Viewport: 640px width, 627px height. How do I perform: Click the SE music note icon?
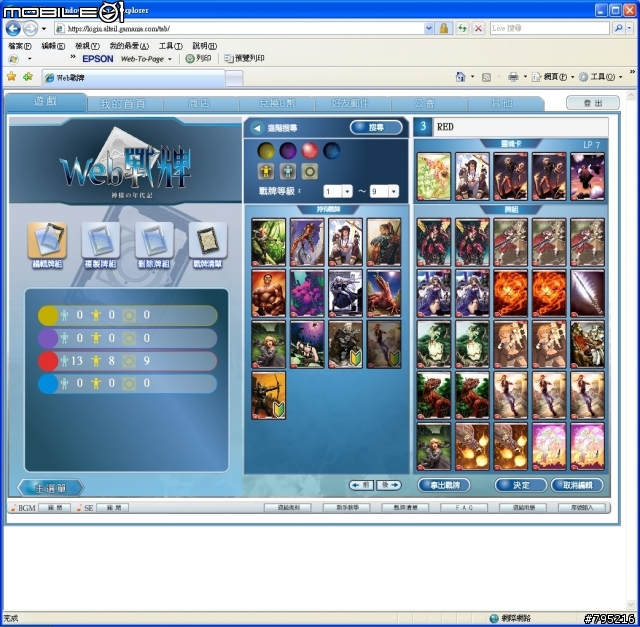point(80,508)
